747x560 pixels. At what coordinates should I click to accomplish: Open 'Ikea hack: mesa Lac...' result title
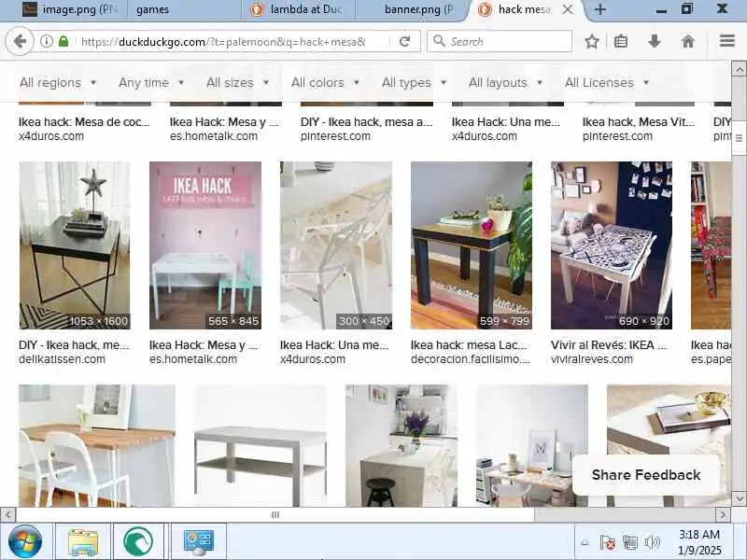coord(469,344)
